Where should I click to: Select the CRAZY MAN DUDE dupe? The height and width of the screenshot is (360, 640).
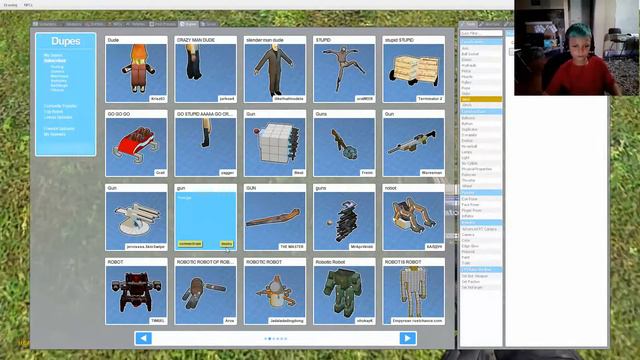click(x=205, y=69)
